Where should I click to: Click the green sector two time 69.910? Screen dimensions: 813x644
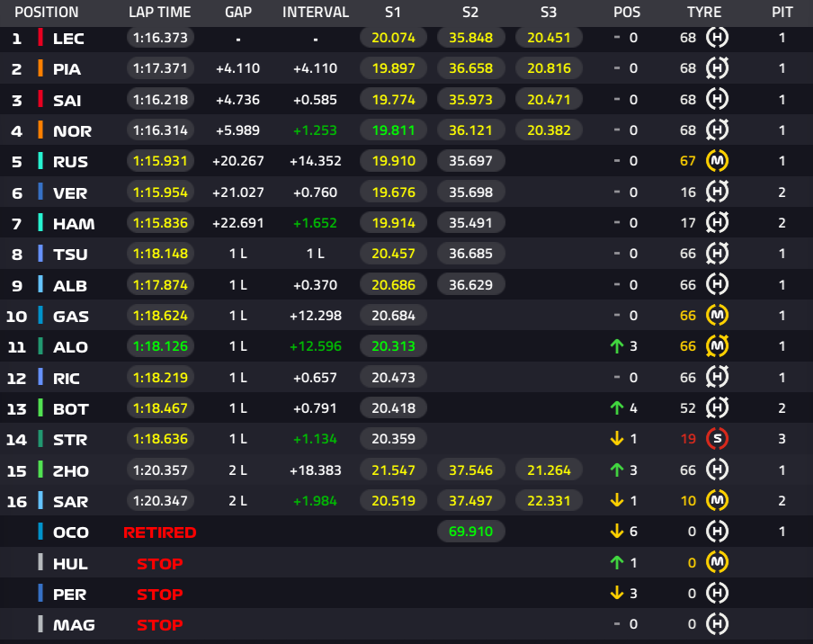(x=470, y=532)
